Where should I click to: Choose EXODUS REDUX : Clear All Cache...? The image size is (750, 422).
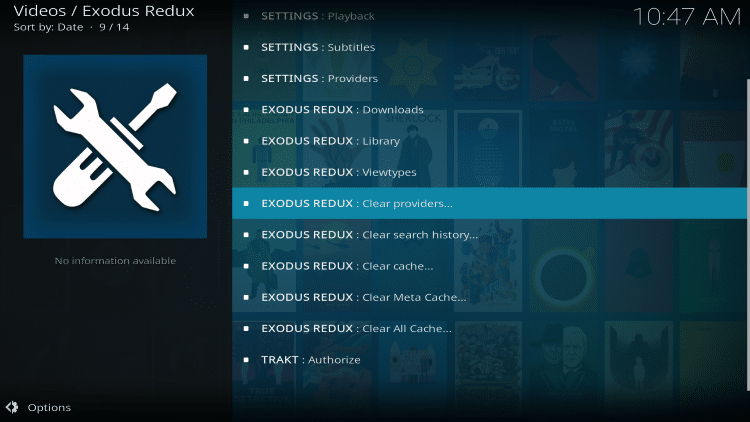coord(489,328)
